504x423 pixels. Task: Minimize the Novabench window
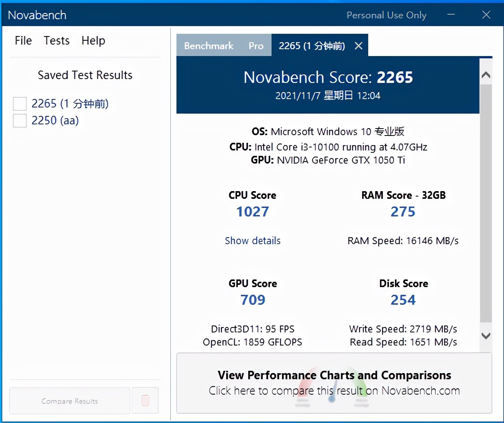(x=451, y=15)
